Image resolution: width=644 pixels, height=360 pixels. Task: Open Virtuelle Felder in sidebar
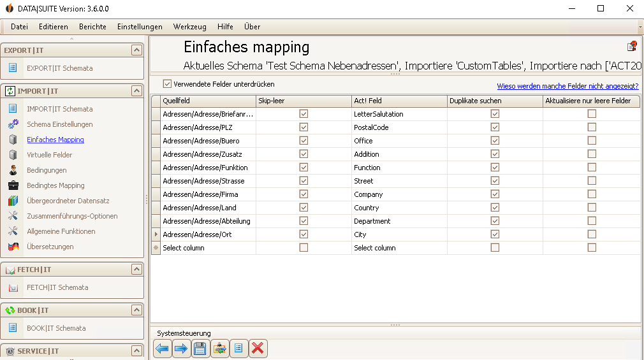pyautogui.click(x=49, y=155)
